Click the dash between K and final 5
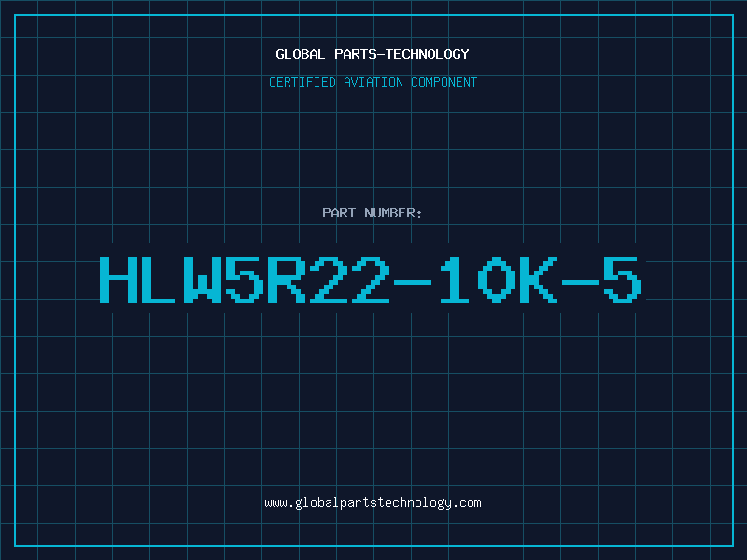747x560 pixels. (x=580, y=282)
